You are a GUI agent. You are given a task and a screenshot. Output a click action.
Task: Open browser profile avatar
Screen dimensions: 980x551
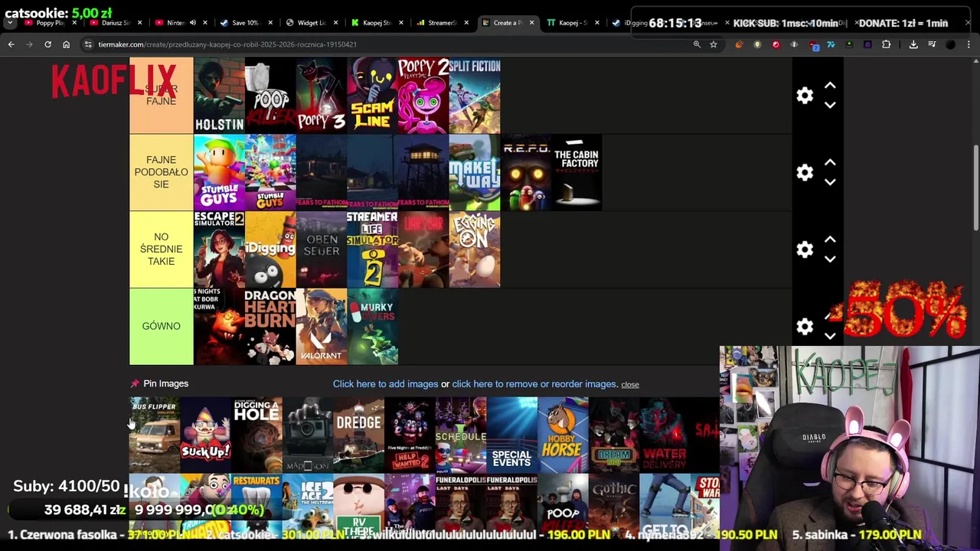[x=950, y=44]
